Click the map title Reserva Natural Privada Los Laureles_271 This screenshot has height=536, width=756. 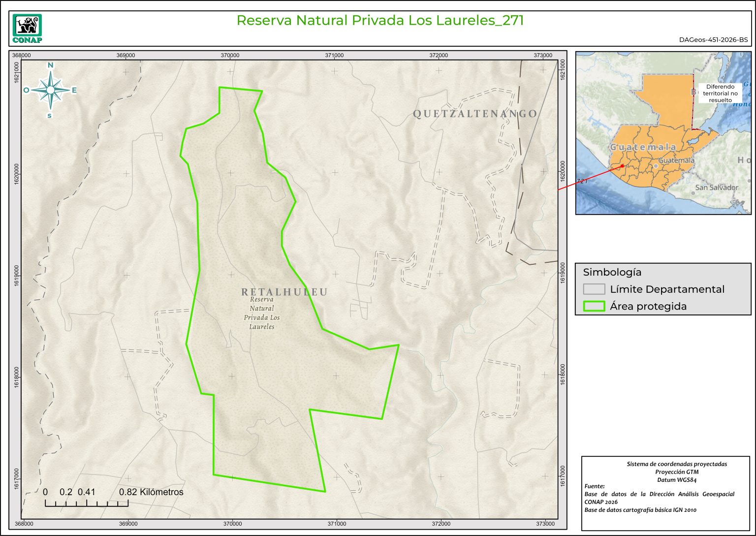[380, 20]
